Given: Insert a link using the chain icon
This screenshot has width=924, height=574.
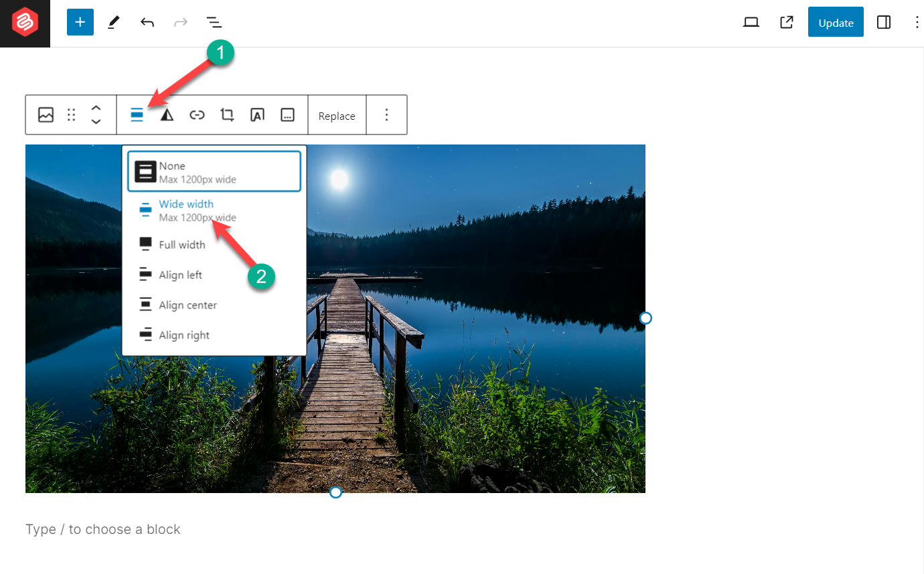Looking at the screenshot, I should click(197, 114).
